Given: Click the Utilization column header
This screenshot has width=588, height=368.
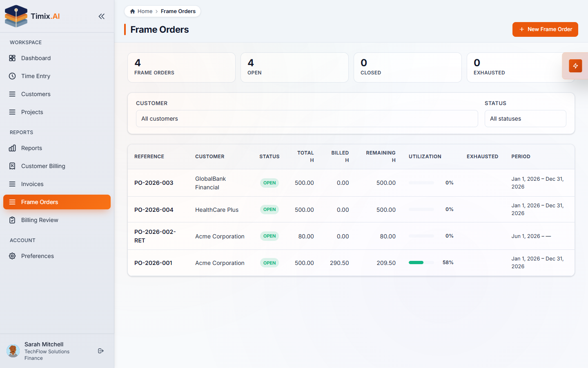Looking at the screenshot, I should point(425,157).
